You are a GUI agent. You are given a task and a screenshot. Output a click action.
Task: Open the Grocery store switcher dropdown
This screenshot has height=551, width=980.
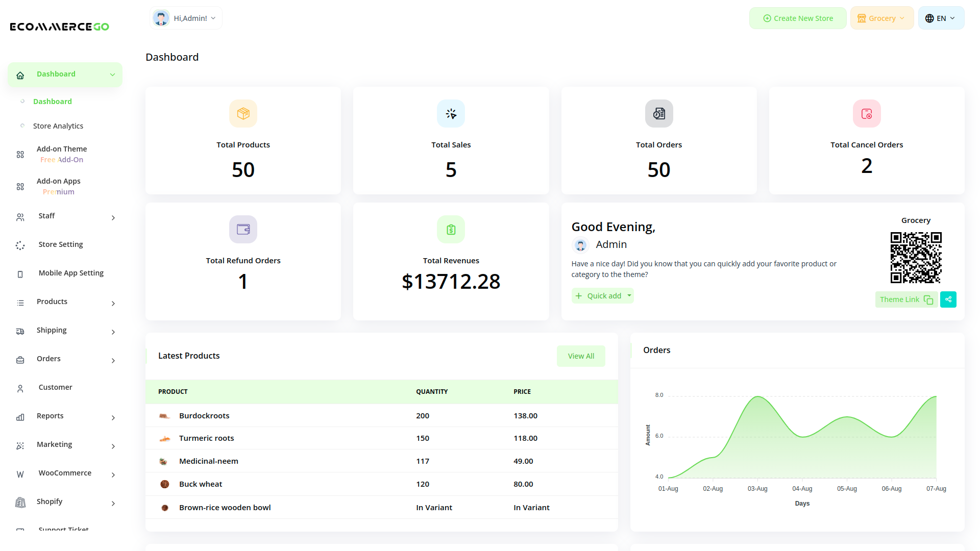click(881, 18)
